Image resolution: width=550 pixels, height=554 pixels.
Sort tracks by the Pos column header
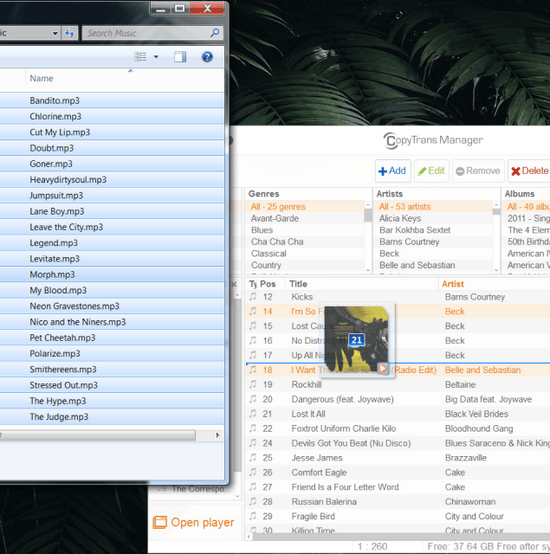267,284
